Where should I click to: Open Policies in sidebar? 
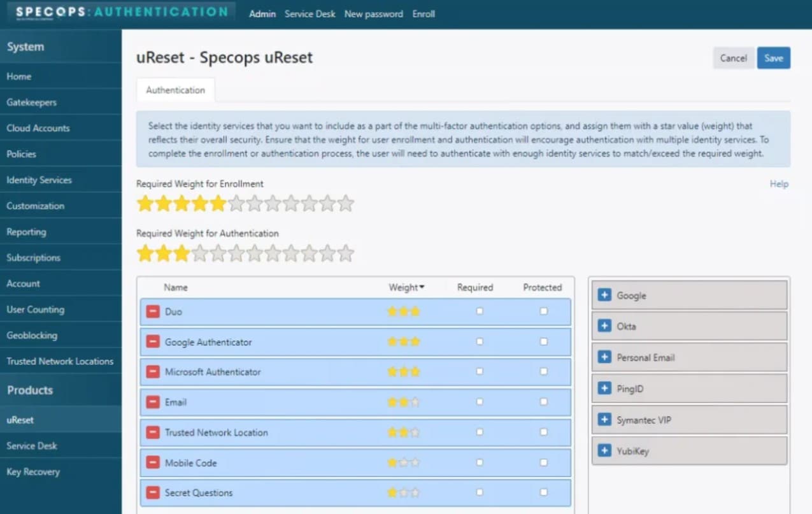(x=61, y=153)
